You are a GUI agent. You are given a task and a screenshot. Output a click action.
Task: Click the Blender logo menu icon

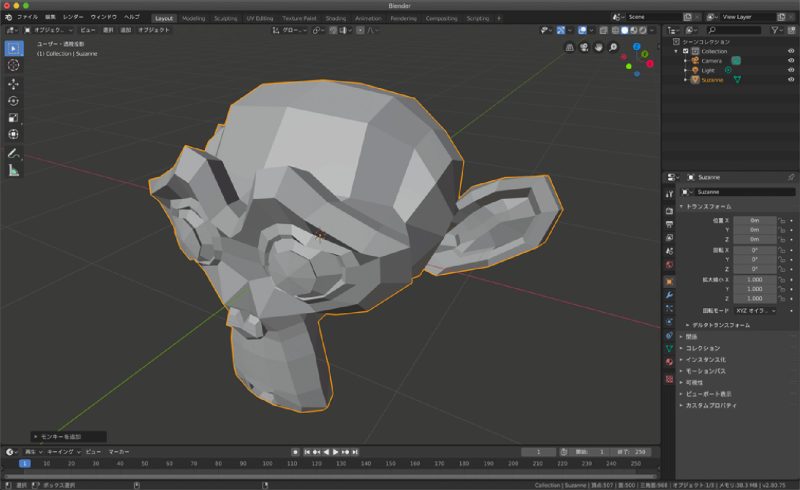click(x=8, y=17)
